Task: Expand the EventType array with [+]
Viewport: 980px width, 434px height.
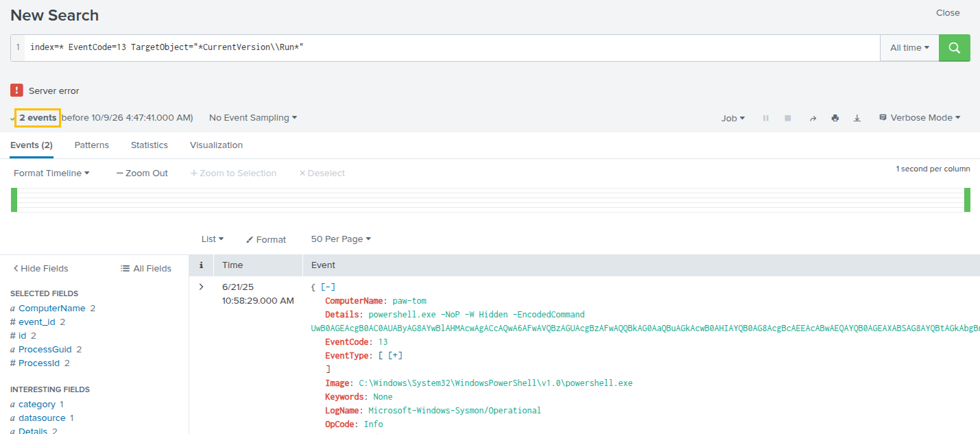Action: click(x=395, y=355)
